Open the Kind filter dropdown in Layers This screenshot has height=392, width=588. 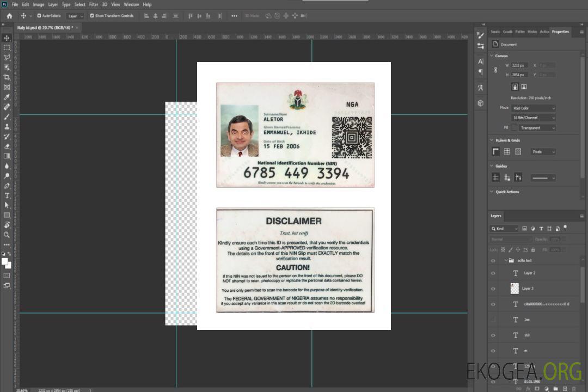(x=504, y=229)
